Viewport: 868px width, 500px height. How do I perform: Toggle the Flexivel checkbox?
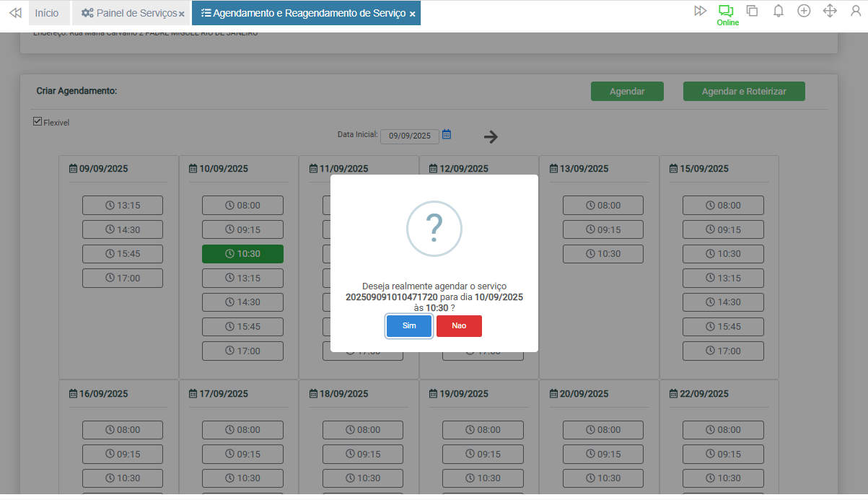pos(38,122)
